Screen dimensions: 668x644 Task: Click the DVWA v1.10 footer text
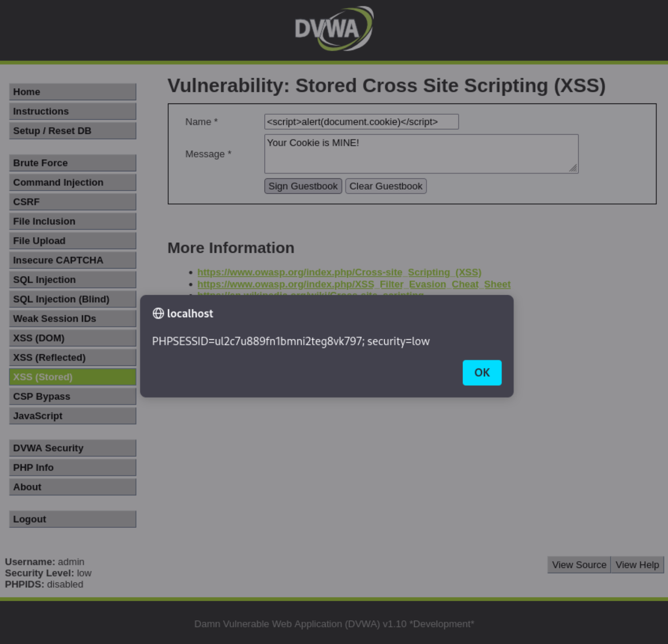point(334,624)
